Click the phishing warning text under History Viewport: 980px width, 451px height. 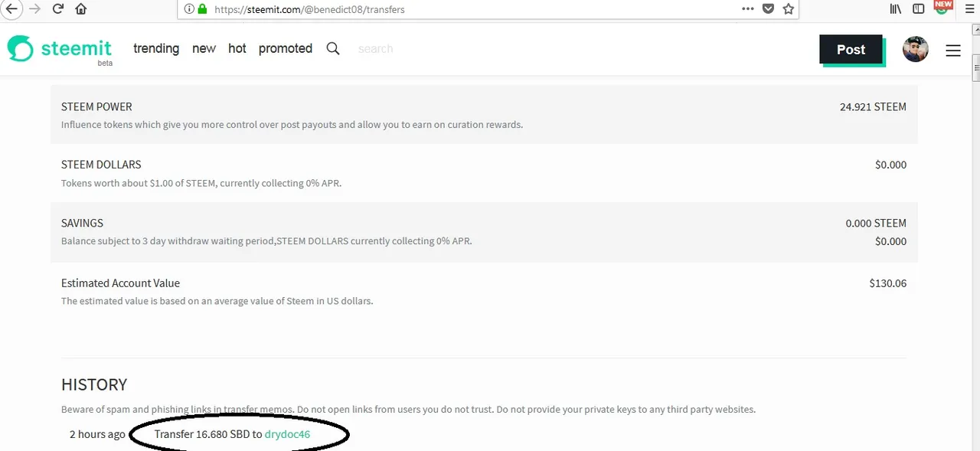(408, 410)
